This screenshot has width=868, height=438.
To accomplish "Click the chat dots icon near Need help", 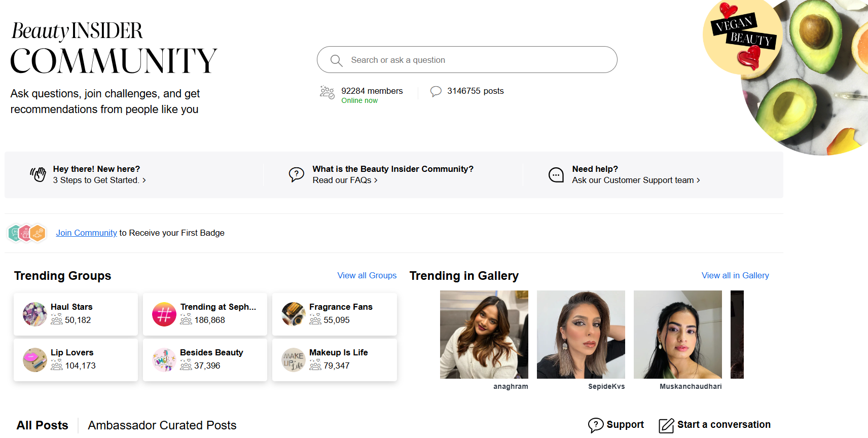I will [556, 175].
